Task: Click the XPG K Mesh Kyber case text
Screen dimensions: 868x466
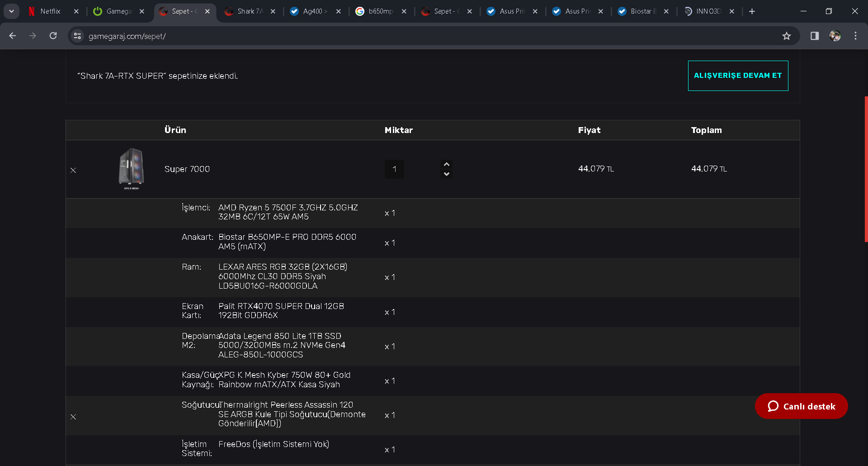Action: (x=284, y=380)
